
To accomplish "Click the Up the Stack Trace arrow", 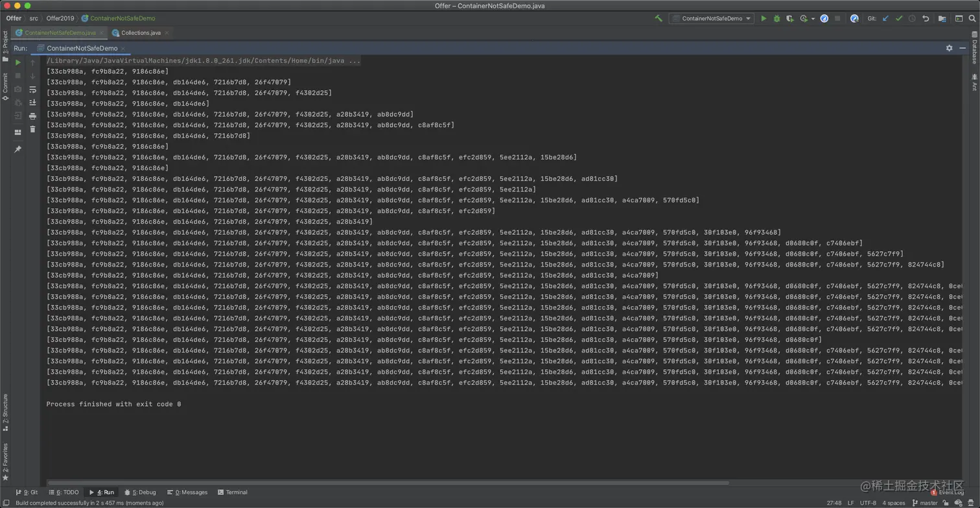I will pyautogui.click(x=33, y=62).
